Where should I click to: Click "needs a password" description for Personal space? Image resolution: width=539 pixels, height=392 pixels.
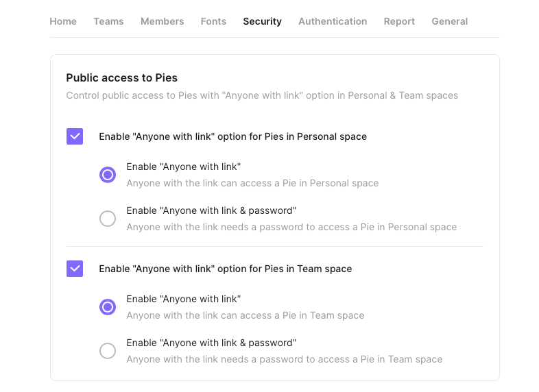point(291,227)
